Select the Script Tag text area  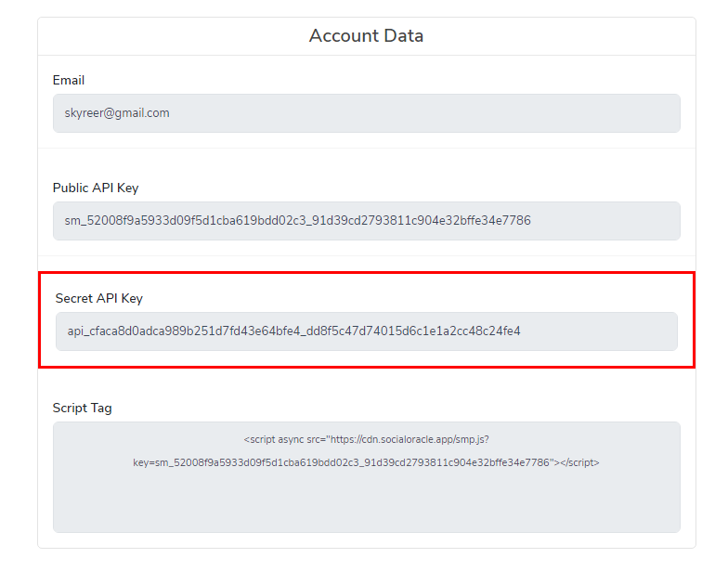[366, 477]
